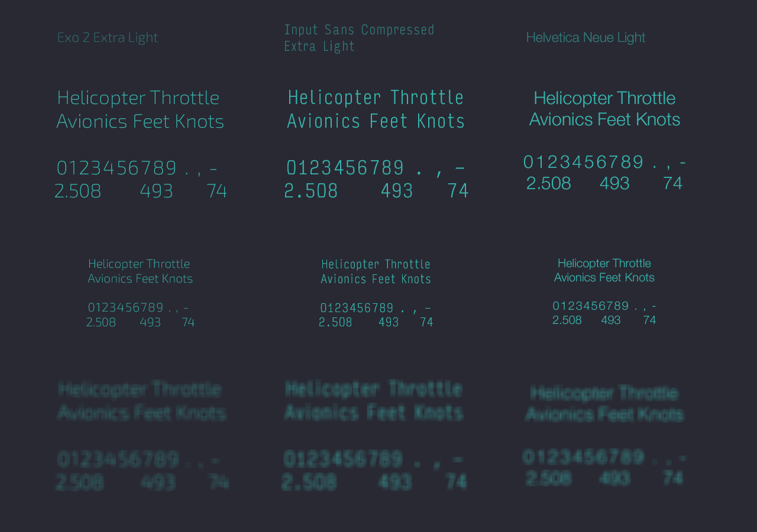This screenshot has width=757, height=532.
Task: Click blurred '74' in Input Sans sample
Action: click(x=456, y=482)
